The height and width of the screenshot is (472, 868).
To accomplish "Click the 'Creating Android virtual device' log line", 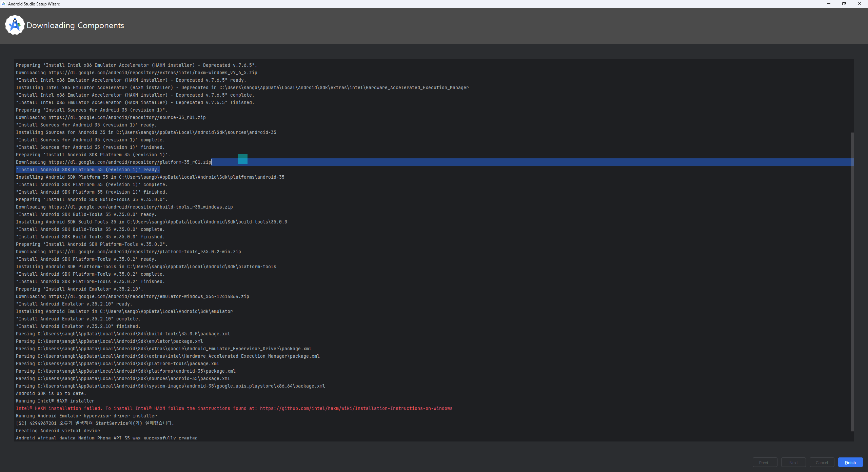I will [x=58, y=431].
